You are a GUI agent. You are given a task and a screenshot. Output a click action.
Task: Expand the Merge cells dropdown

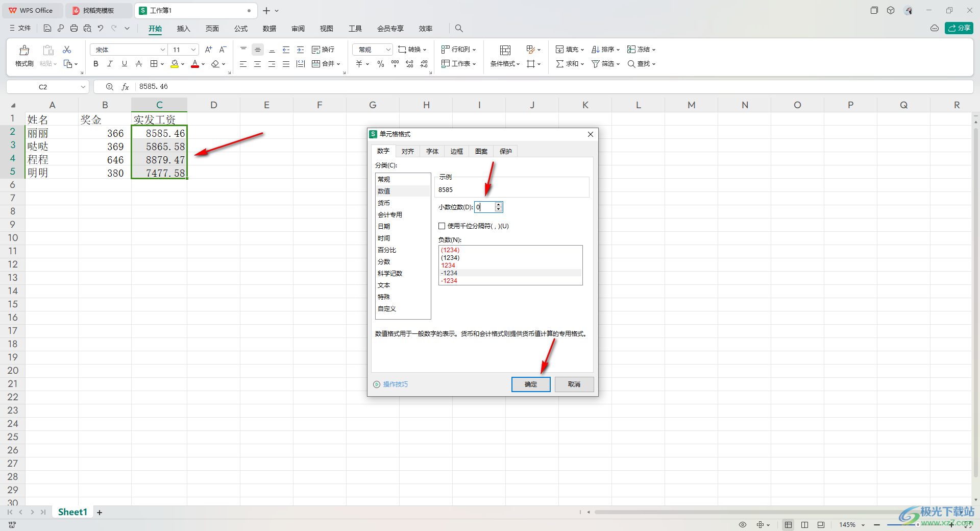[338, 64]
